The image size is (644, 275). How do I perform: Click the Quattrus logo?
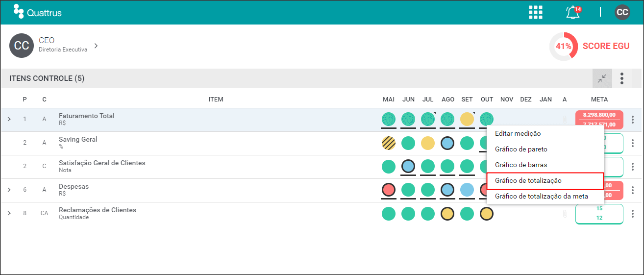(x=38, y=12)
